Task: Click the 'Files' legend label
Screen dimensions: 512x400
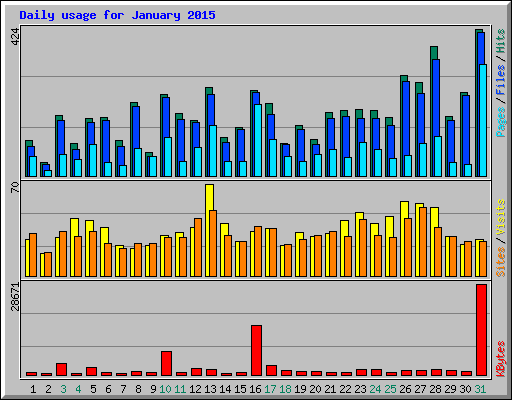Action: pos(501,80)
